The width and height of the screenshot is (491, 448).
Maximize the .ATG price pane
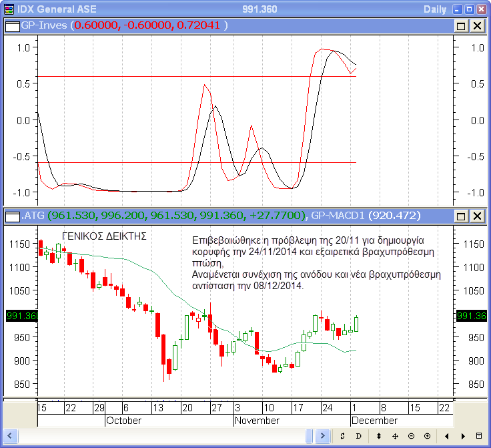pos(461,216)
